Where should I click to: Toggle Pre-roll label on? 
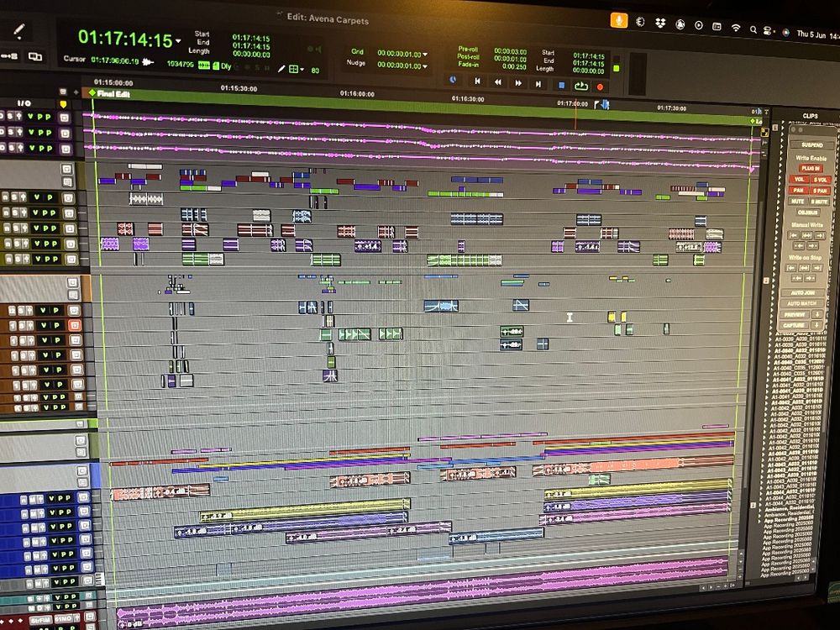(x=467, y=49)
